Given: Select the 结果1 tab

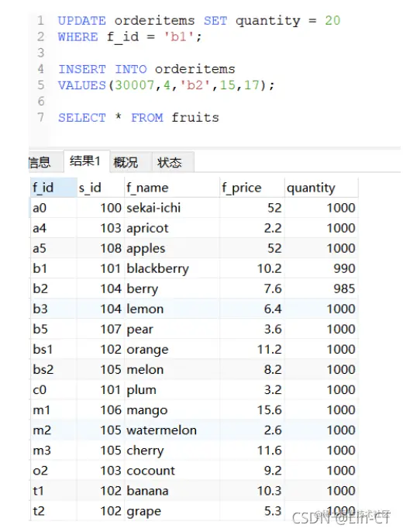Looking at the screenshot, I should [x=86, y=161].
